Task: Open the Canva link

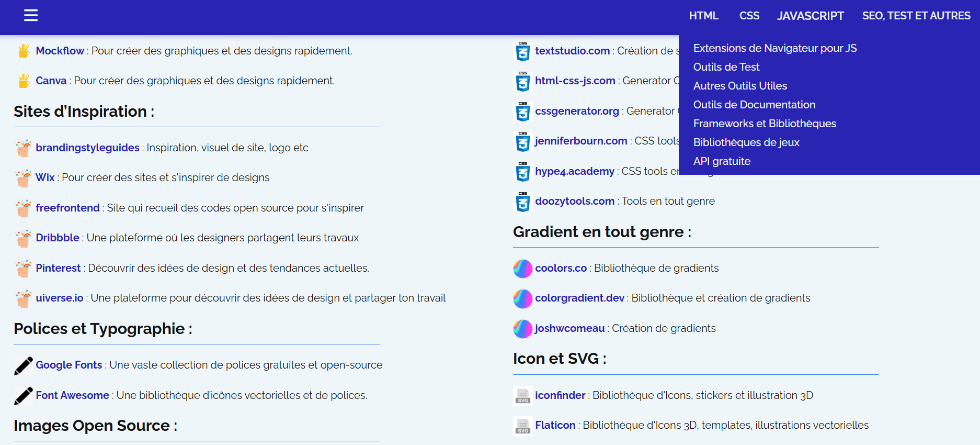Action: pyautogui.click(x=51, y=81)
